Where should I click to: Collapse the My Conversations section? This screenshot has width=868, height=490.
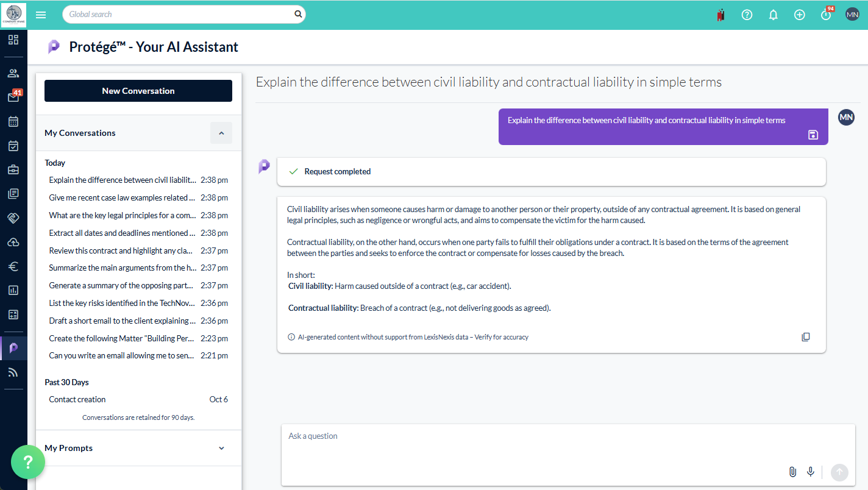pos(221,133)
